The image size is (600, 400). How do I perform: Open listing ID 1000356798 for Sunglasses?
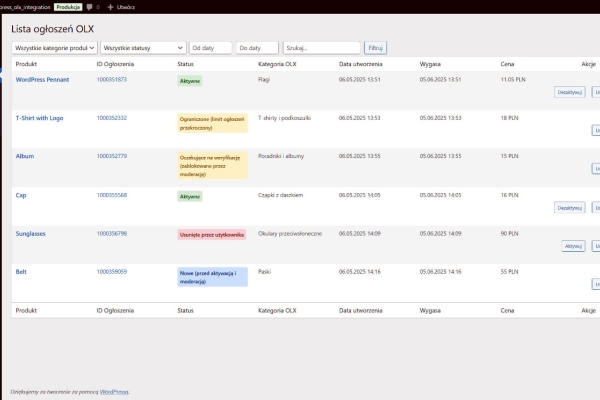(x=112, y=233)
